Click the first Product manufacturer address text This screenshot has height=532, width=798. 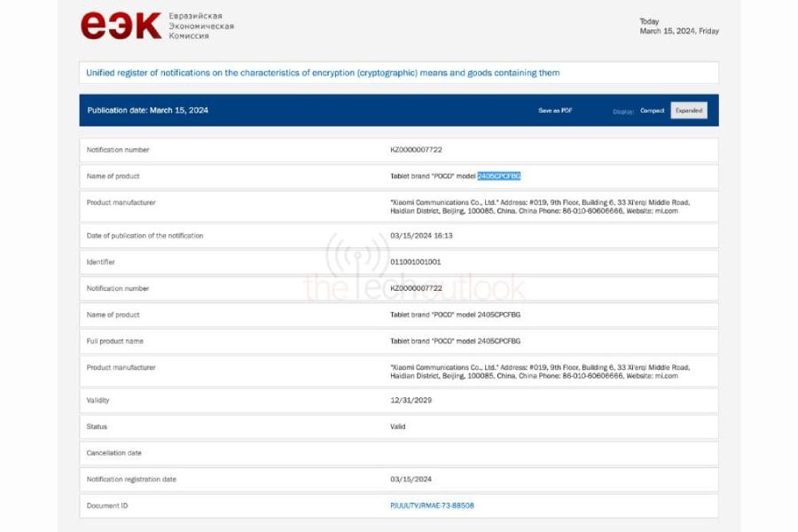coord(539,207)
